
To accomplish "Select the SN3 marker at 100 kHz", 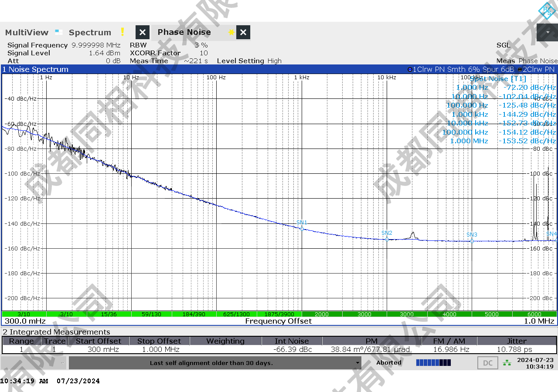I will tap(472, 240).
